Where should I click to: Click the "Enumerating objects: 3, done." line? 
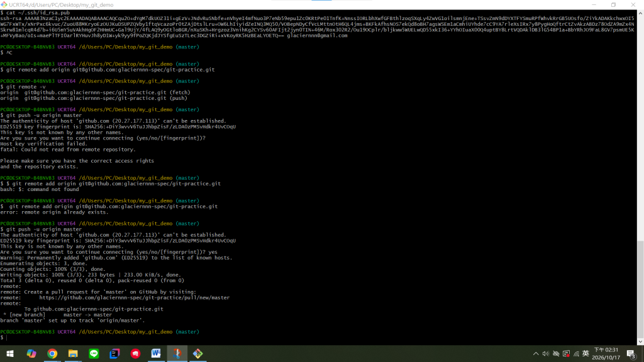point(43,264)
